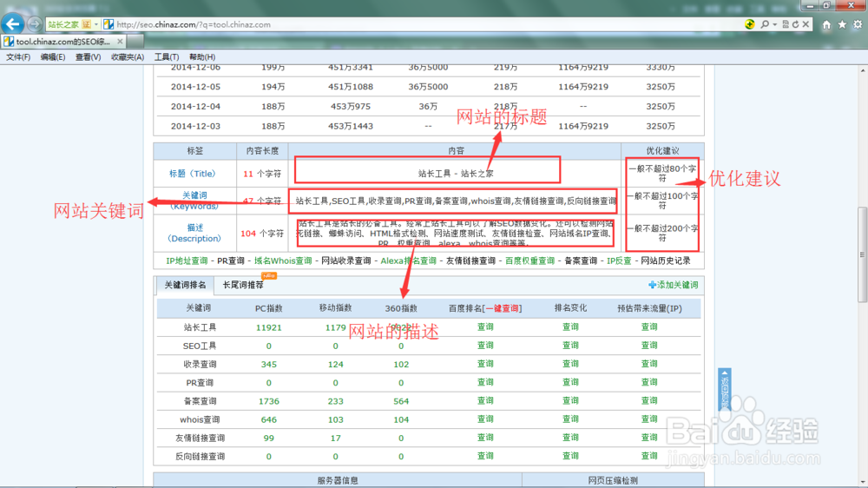Expand the address bar search dropdown arrow

(774, 24)
